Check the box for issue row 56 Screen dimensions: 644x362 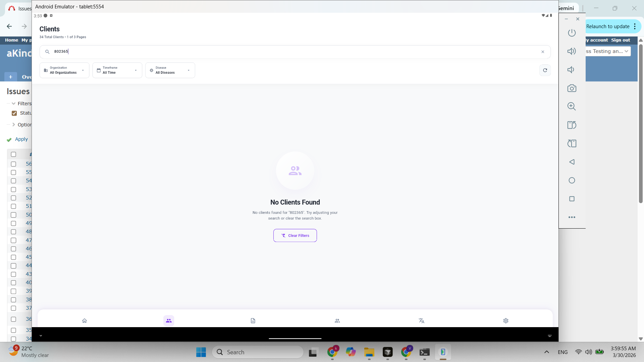click(13, 164)
